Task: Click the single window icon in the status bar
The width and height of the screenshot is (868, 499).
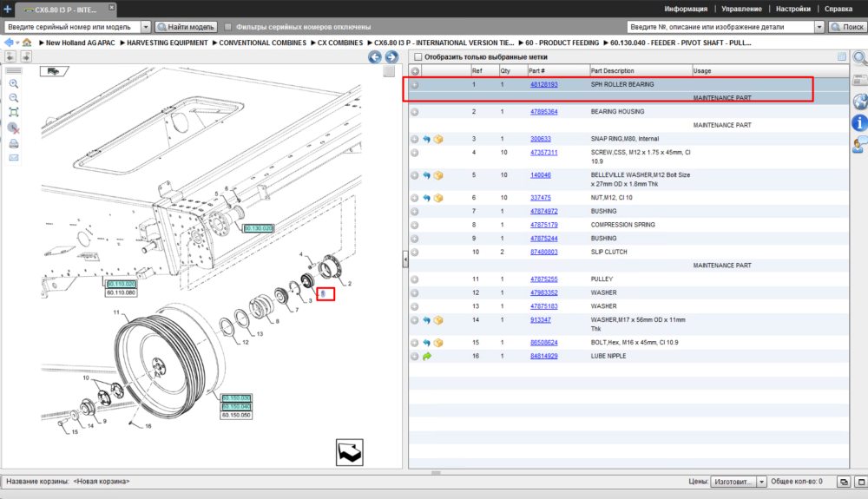Action: (861, 482)
